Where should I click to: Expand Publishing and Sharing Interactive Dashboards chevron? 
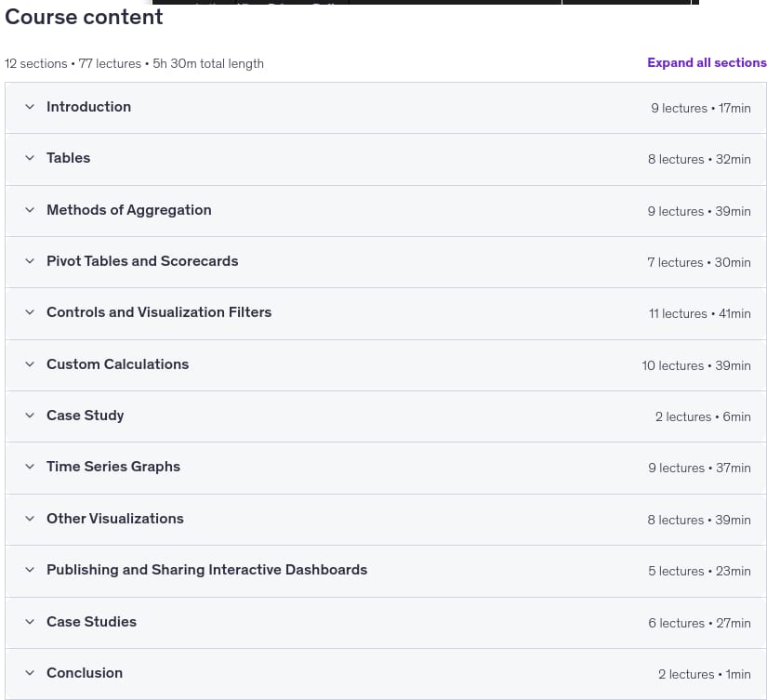[30, 570]
